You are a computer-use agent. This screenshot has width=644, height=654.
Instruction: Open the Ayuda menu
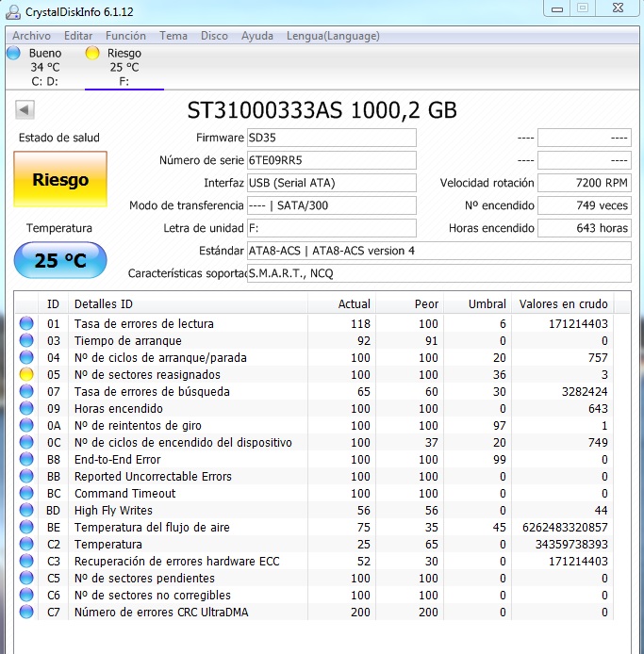coord(257,36)
